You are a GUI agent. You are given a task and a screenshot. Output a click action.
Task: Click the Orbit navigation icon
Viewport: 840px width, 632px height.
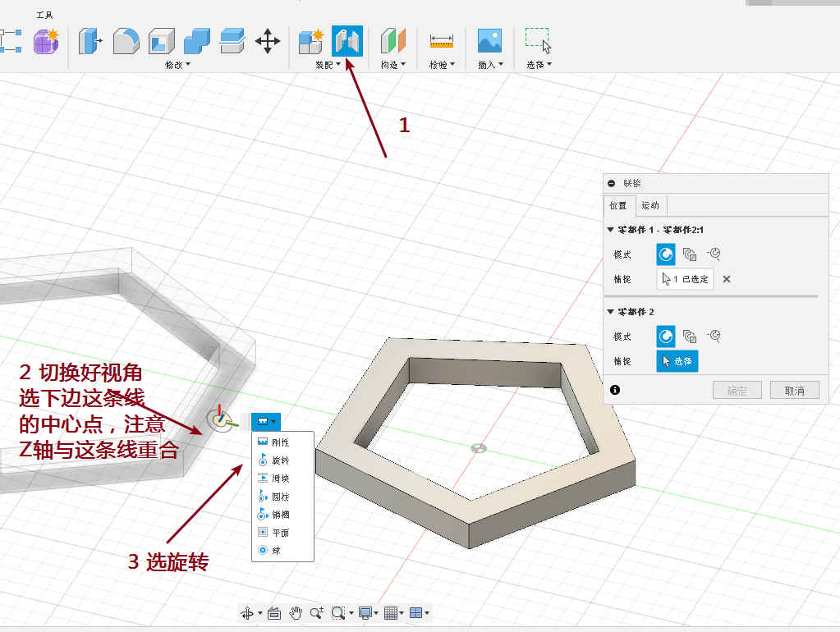pyautogui.click(x=247, y=613)
